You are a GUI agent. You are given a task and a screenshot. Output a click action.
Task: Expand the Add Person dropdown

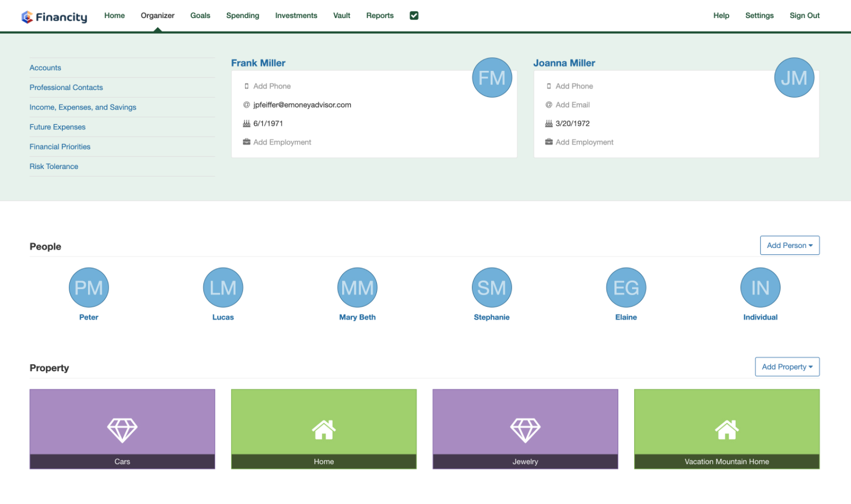tap(789, 245)
